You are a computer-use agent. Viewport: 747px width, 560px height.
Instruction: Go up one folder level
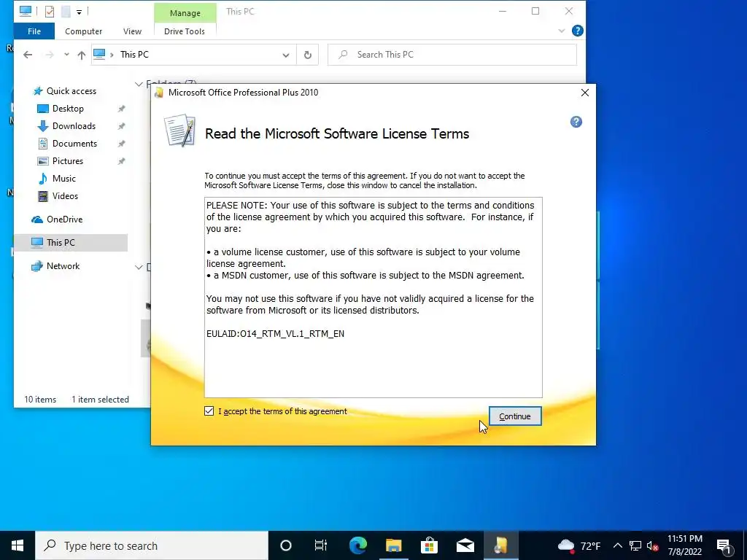pos(82,55)
